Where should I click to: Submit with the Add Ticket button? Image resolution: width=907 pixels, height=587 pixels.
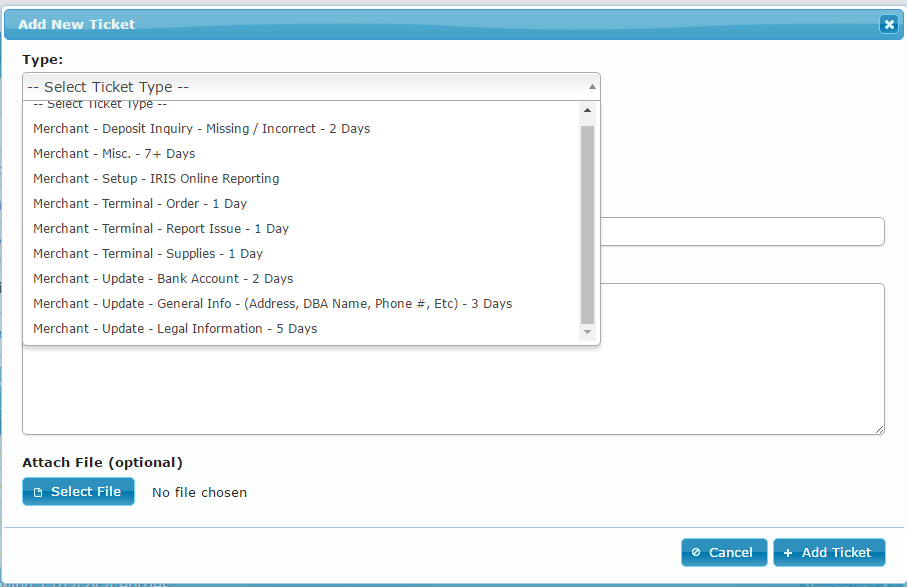(x=828, y=553)
